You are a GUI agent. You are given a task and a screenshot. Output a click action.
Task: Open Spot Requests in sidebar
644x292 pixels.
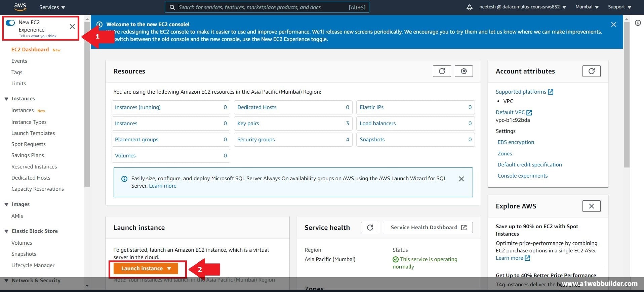(x=28, y=144)
